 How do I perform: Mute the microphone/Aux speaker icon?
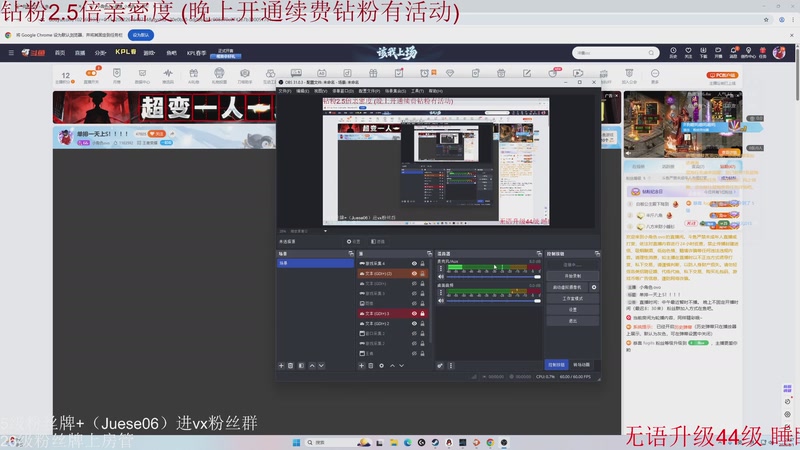pyautogui.click(x=441, y=277)
